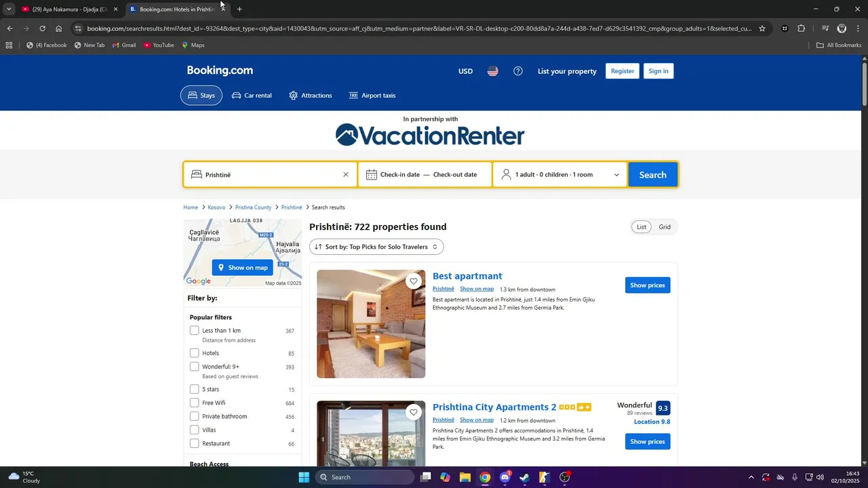Viewport: 868px width, 488px height.
Task: Go to the Car rental tab
Action: [252, 96]
